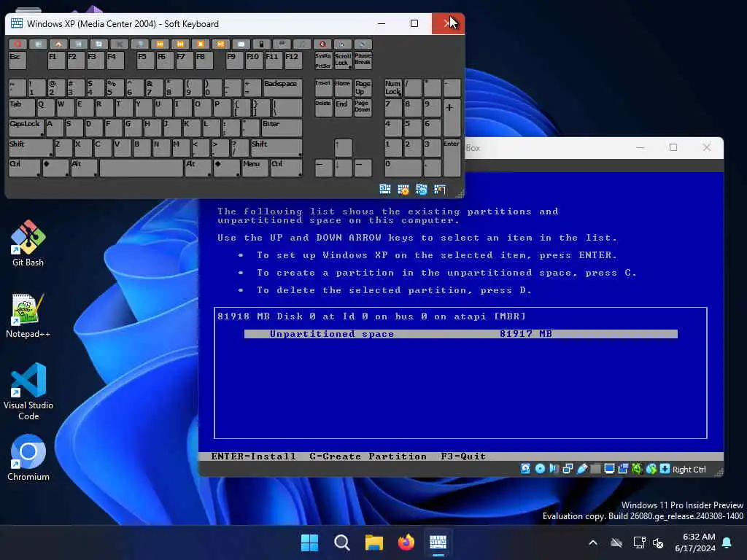This screenshot has height=560, width=747.
Task: Click the F8 key on soft keyboard
Action: tap(204, 61)
